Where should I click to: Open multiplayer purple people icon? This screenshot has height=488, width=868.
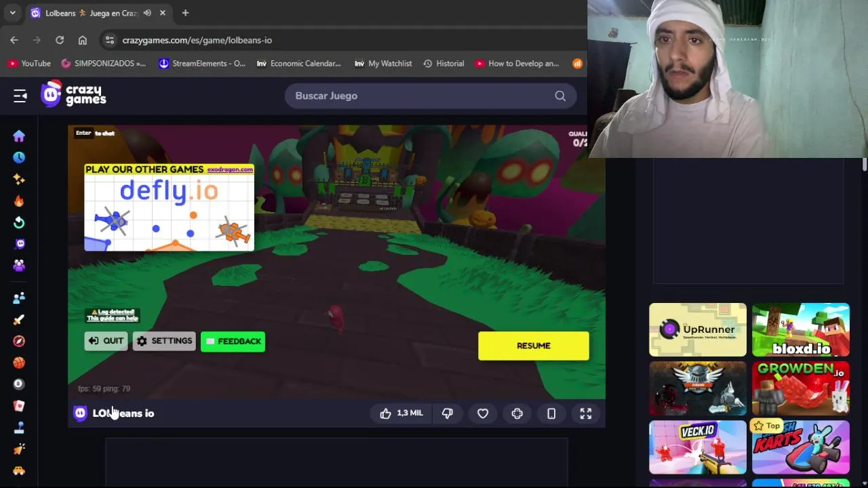pyautogui.click(x=19, y=266)
